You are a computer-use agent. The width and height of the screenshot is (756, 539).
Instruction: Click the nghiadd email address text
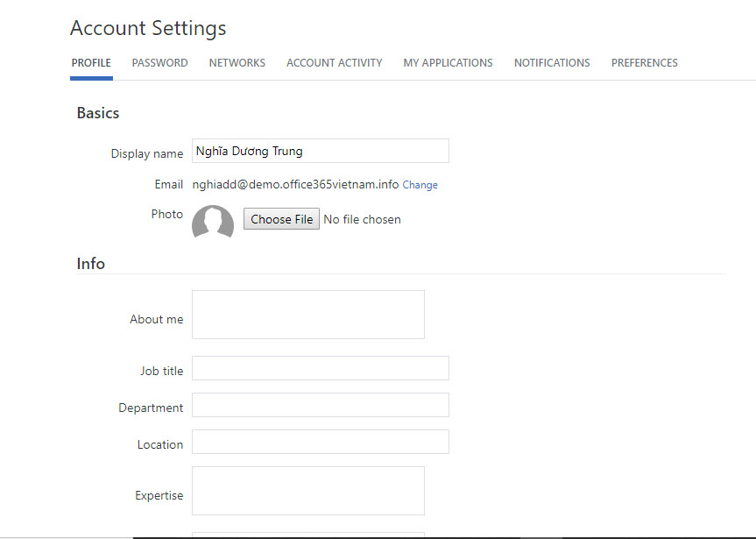295,184
